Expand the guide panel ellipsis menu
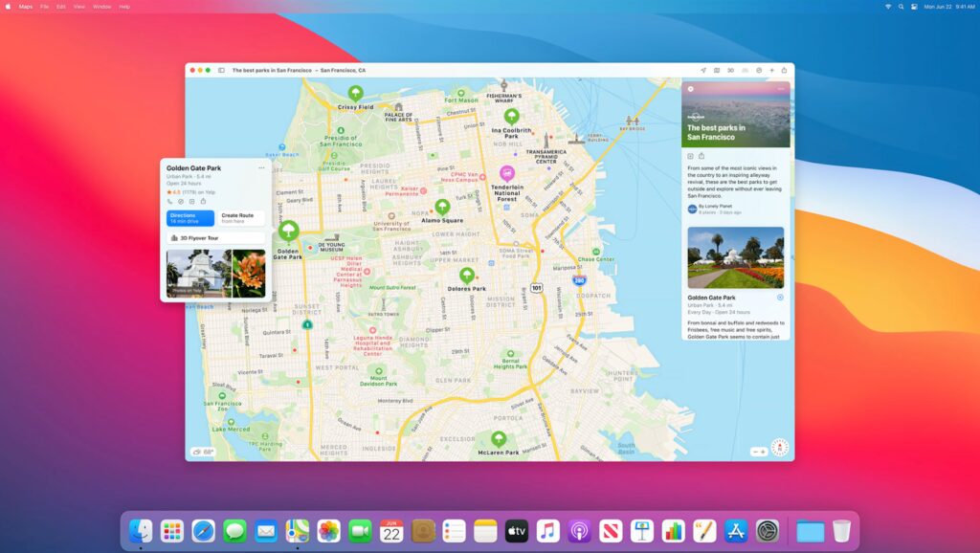 click(781, 89)
